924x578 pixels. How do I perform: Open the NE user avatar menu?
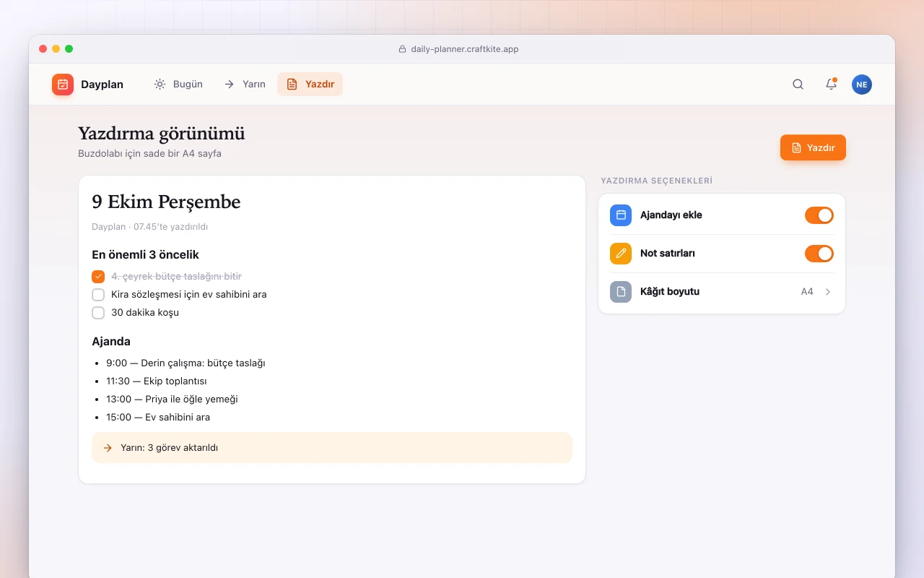coord(862,85)
